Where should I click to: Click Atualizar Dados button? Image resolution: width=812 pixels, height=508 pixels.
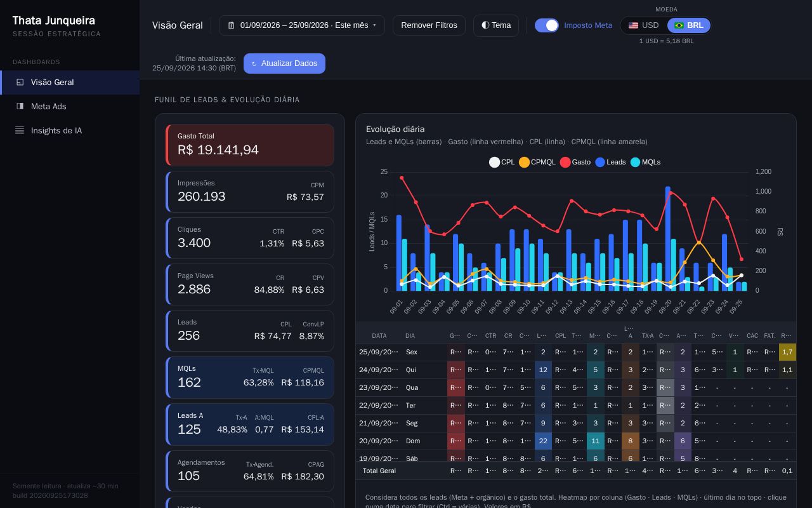284,63
